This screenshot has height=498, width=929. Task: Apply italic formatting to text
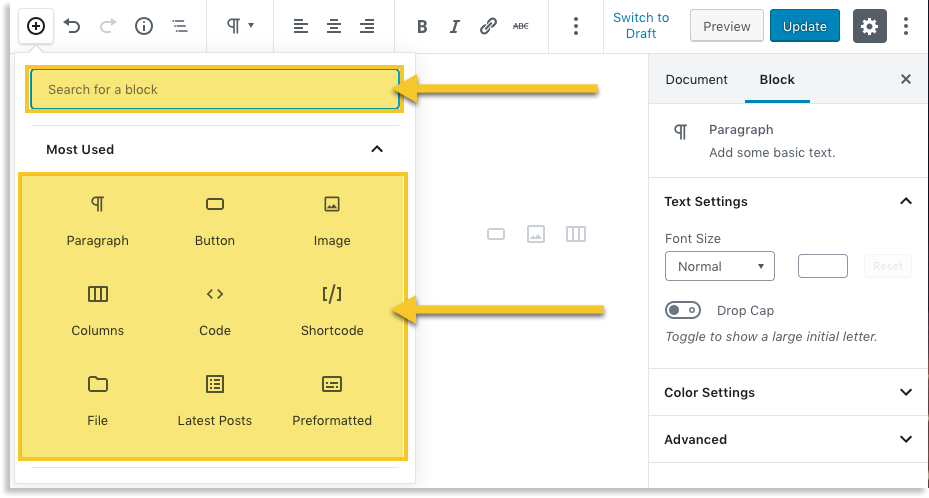[x=455, y=26]
